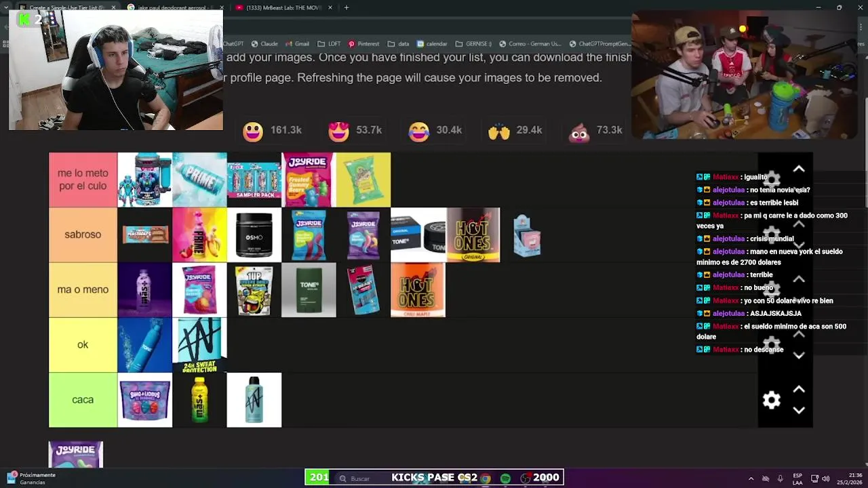The image size is (868, 488).
Task: Open settings gear for 'caca' tier row
Action: [x=772, y=400]
